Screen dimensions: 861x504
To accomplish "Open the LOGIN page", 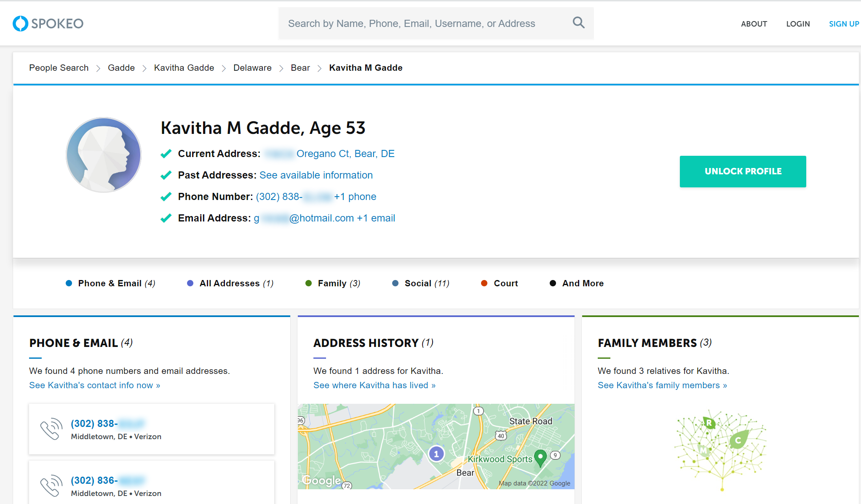I will click(798, 24).
